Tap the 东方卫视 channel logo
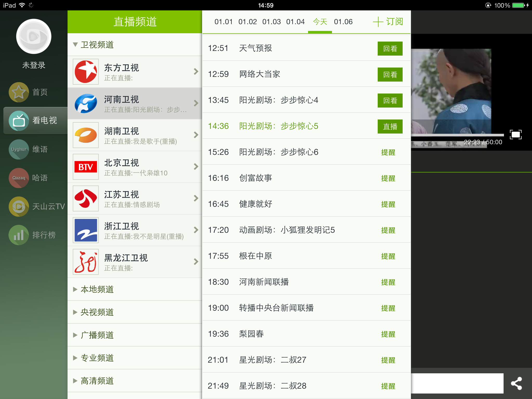 tap(86, 72)
